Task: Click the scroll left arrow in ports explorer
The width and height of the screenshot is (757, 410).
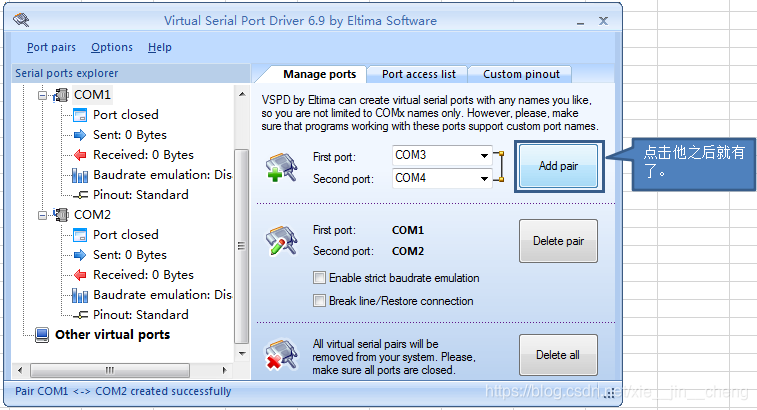Action: 20,370
